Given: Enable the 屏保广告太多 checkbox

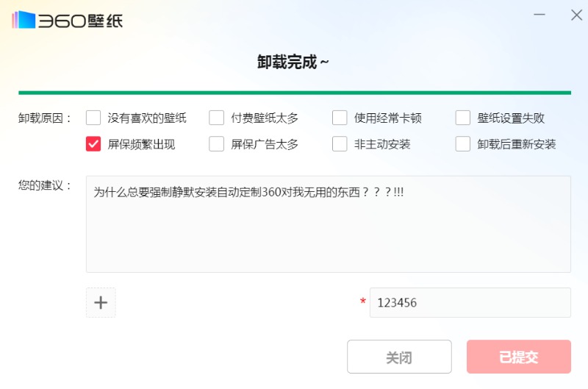Looking at the screenshot, I should pyautogui.click(x=216, y=143).
